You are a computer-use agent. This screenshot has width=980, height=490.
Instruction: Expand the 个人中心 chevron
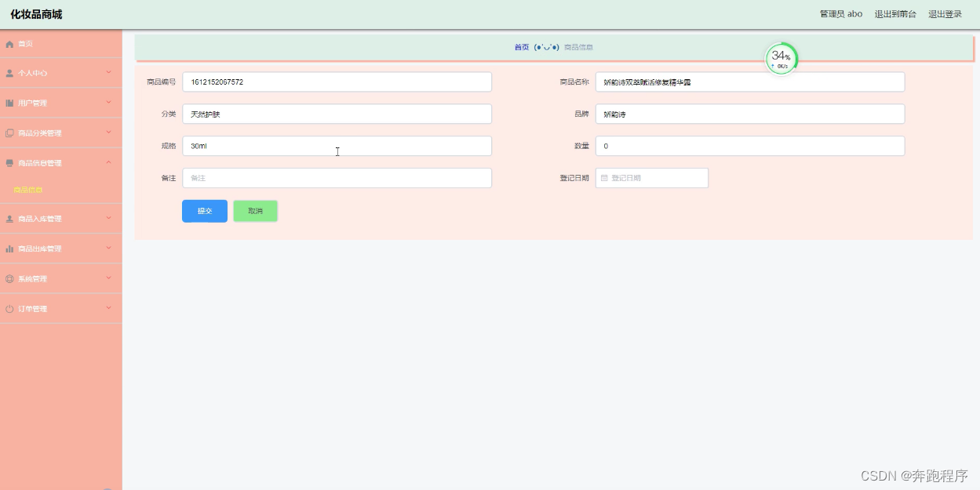108,72
